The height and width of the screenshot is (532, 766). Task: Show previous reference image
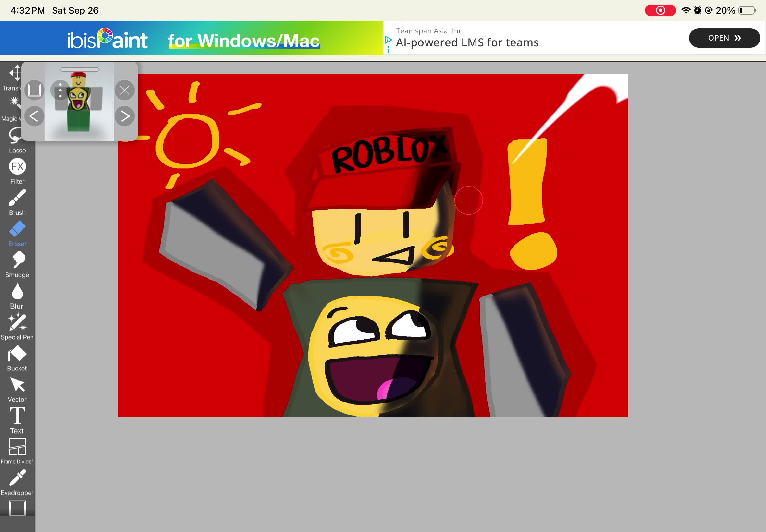coord(34,116)
